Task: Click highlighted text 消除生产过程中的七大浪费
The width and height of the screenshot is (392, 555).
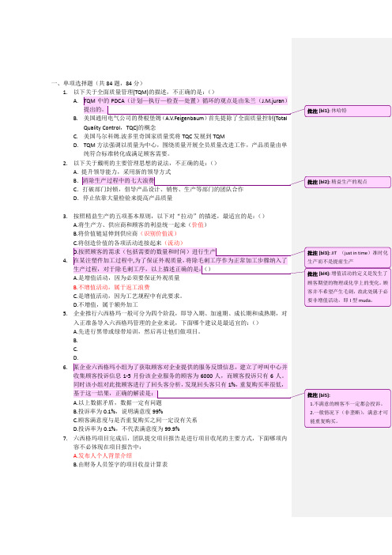Action: pyautogui.click(x=119, y=180)
